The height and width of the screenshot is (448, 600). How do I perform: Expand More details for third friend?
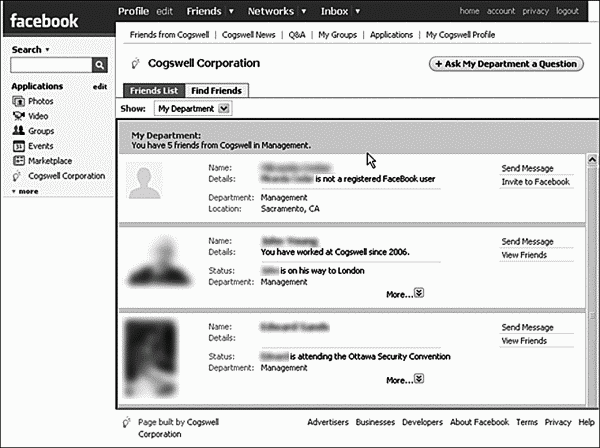coord(419,380)
